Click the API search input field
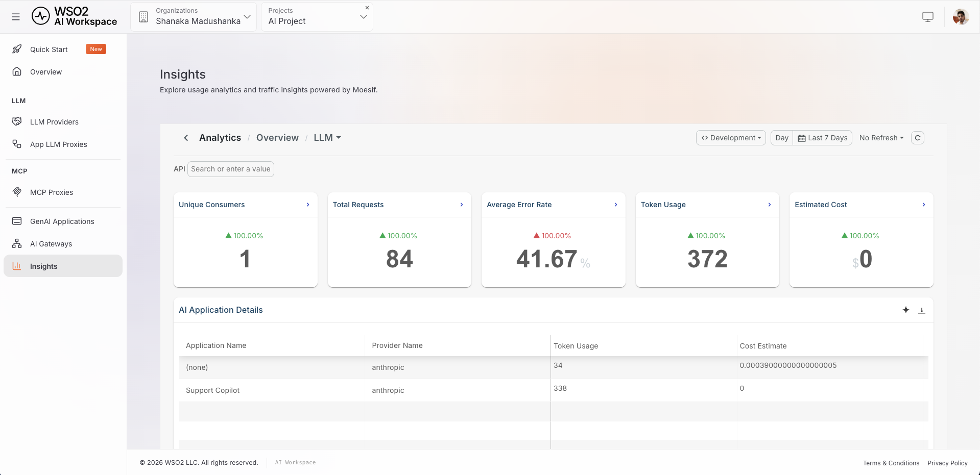The image size is (980, 475). pos(231,169)
